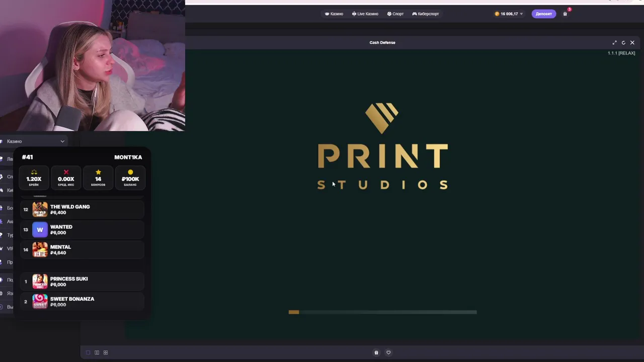
Task: Click the Cash Defense title text
Action: point(382,43)
